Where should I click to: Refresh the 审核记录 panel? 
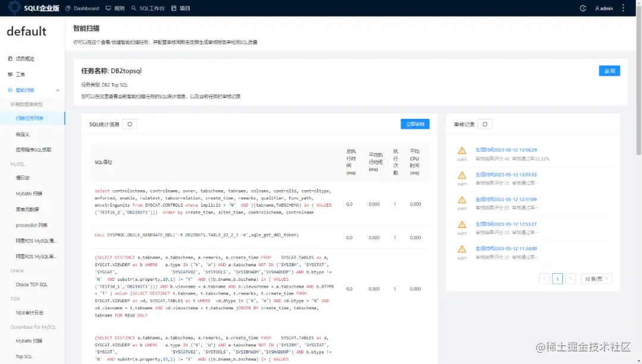[485, 124]
